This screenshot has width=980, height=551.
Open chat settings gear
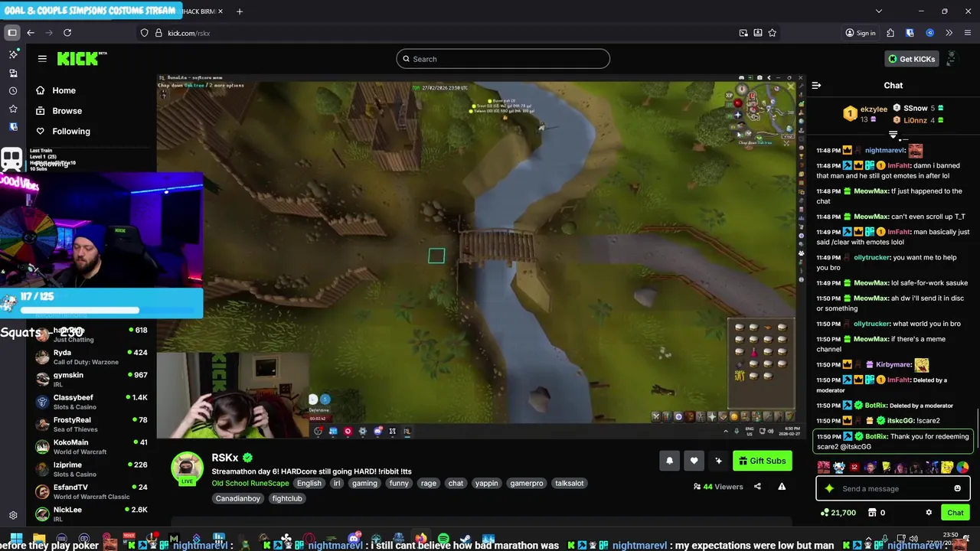(x=929, y=513)
